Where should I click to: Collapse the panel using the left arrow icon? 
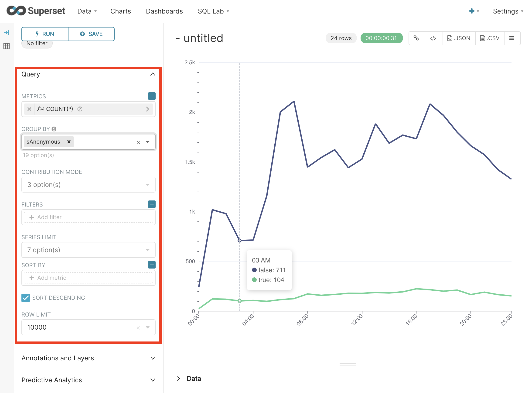tap(7, 33)
